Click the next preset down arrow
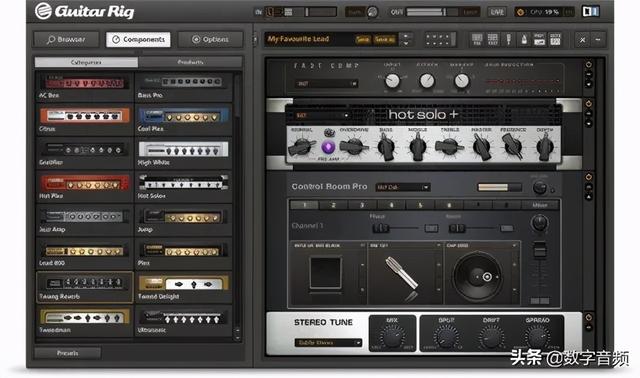This screenshot has width=640, height=378. [x=406, y=43]
